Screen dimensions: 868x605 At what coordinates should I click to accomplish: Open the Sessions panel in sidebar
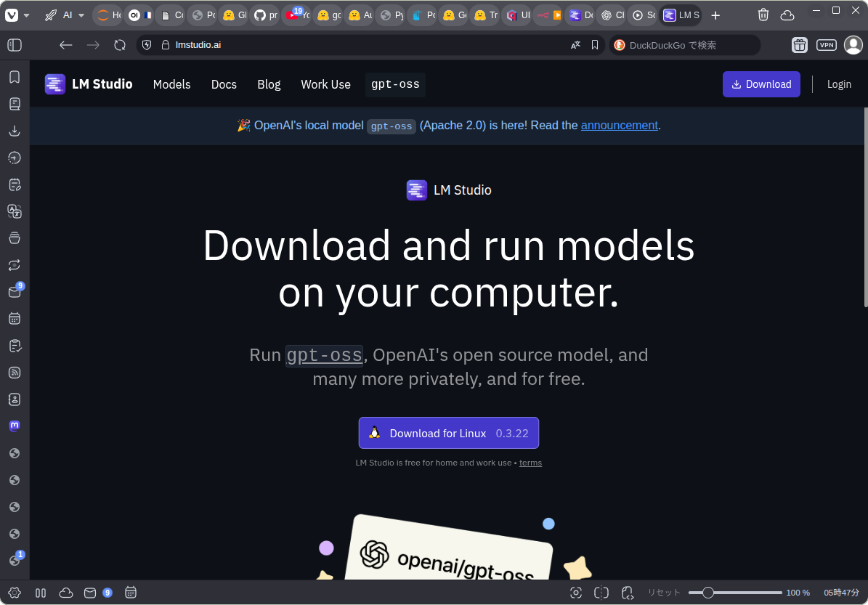tap(15, 265)
